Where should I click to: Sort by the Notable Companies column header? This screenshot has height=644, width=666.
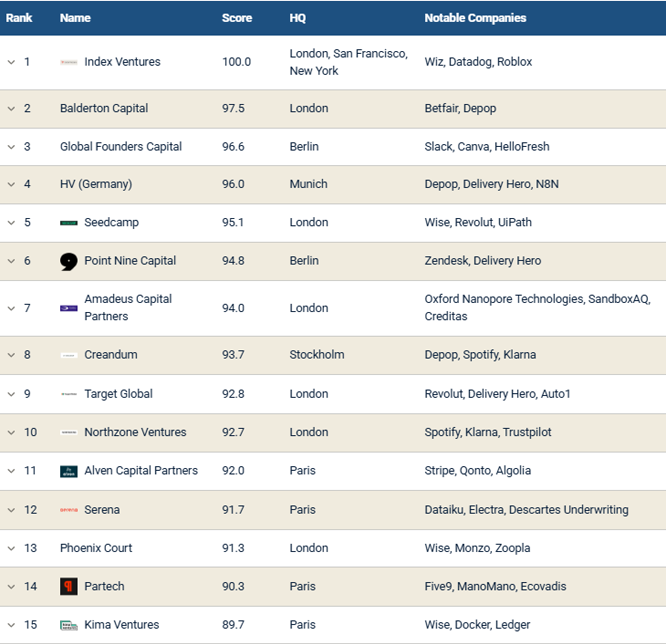coord(475,18)
